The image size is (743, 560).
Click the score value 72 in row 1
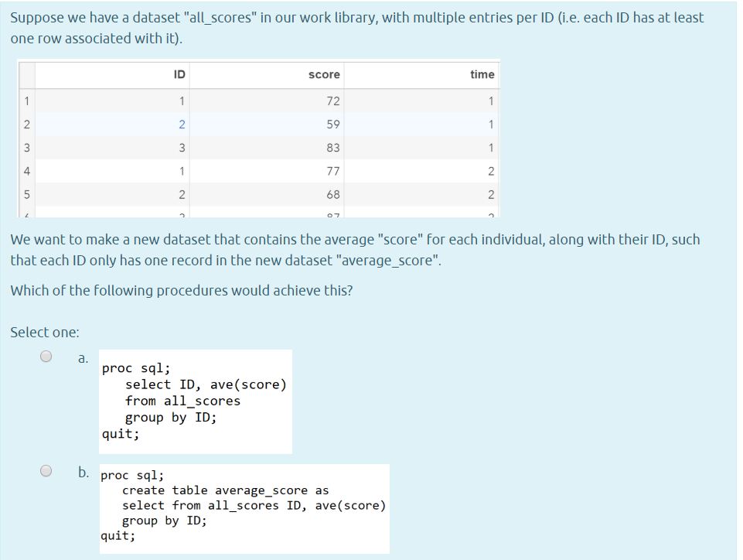(x=331, y=101)
